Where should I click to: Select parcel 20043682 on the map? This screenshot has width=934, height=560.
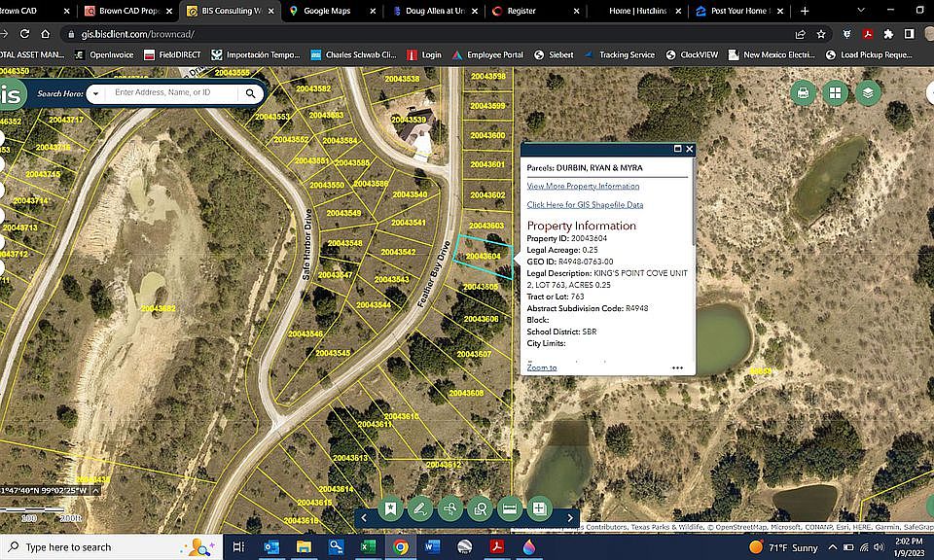coord(158,308)
